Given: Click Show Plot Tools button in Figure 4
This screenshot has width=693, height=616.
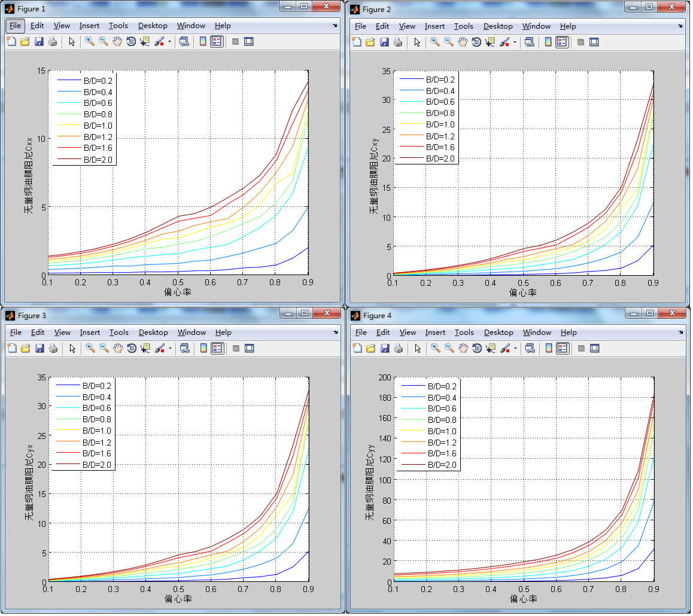Looking at the screenshot, I should [595, 348].
